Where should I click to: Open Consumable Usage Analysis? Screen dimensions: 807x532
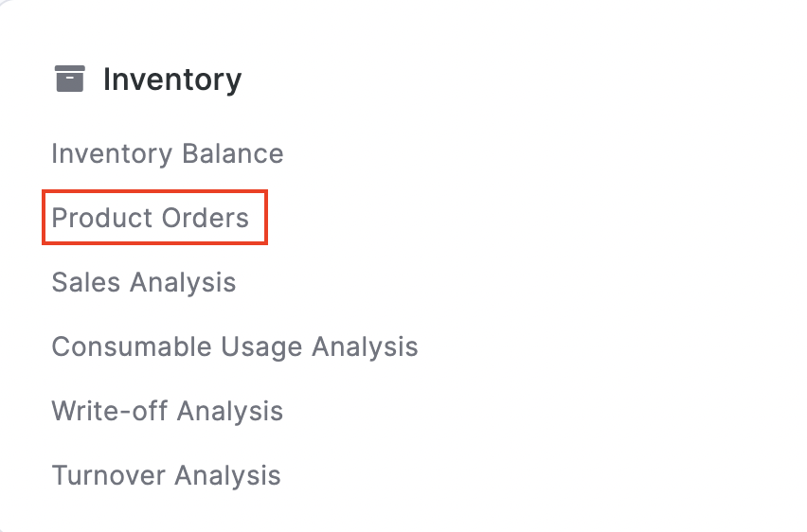(234, 346)
